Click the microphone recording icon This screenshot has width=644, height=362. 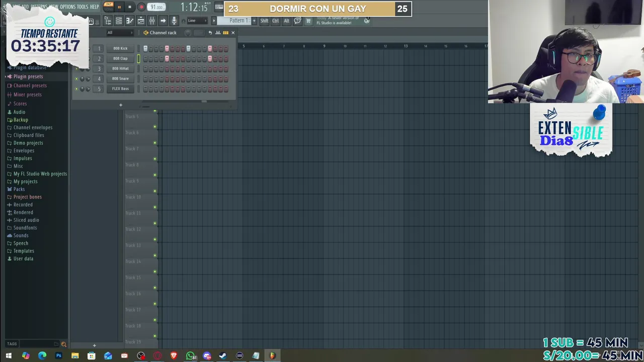174,21
